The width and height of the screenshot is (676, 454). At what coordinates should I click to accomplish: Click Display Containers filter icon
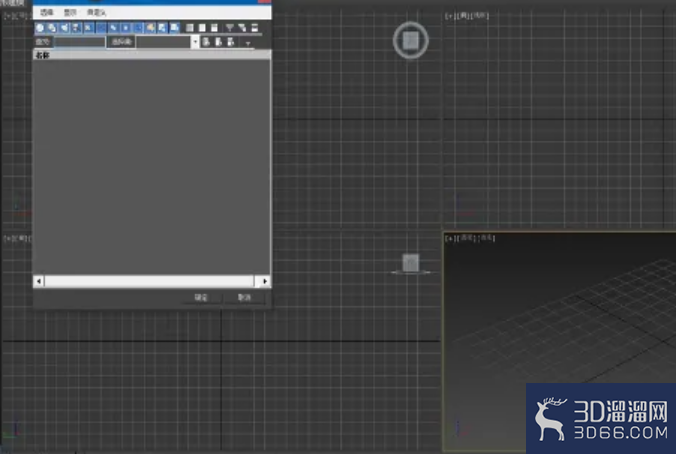click(x=150, y=28)
